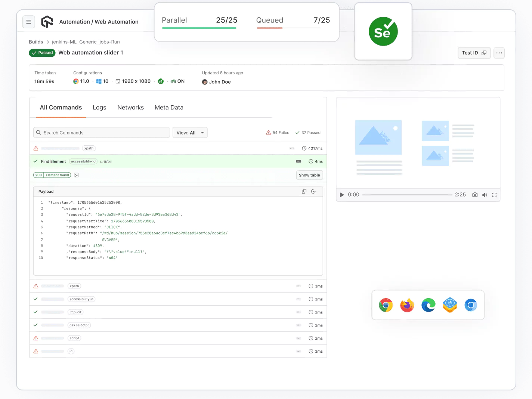Screen dimensions: 532x399
Task: Switch to the Networks tab
Action: pyautogui.click(x=130, y=107)
